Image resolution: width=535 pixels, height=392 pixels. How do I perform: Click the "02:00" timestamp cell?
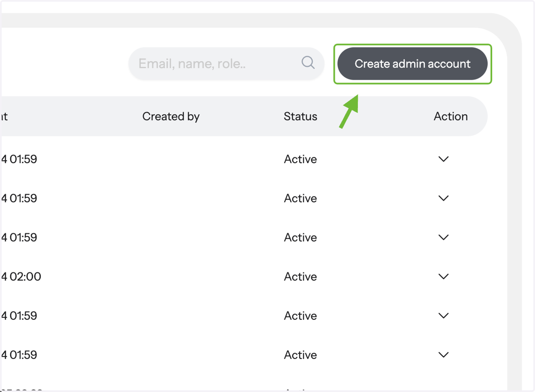point(21,277)
